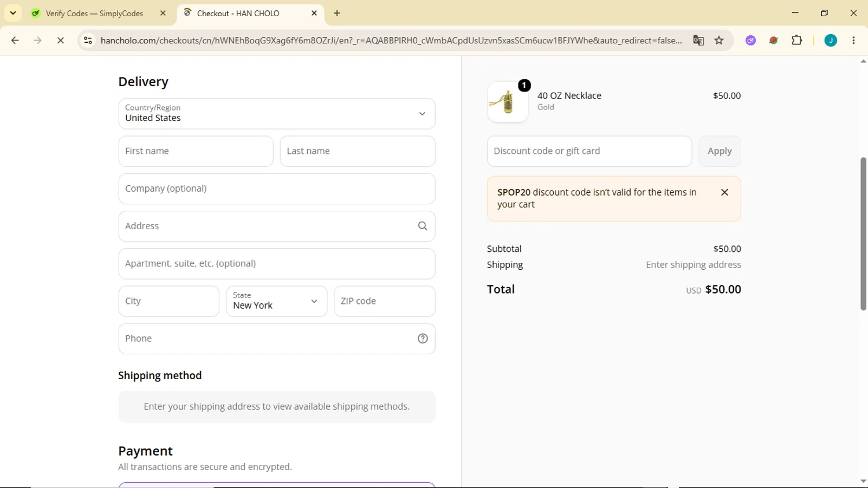Restore down the Chrome window
This screenshot has width=868, height=488.
[824, 13]
